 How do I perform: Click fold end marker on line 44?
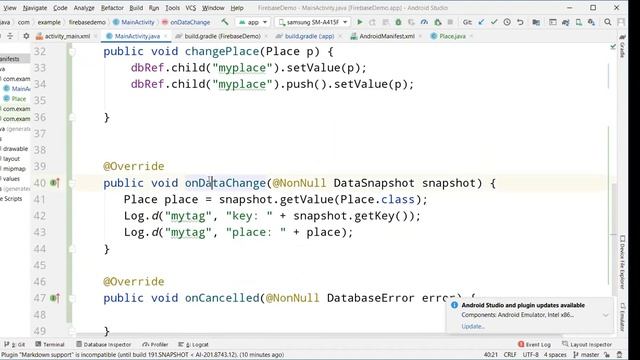[x=72, y=249]
